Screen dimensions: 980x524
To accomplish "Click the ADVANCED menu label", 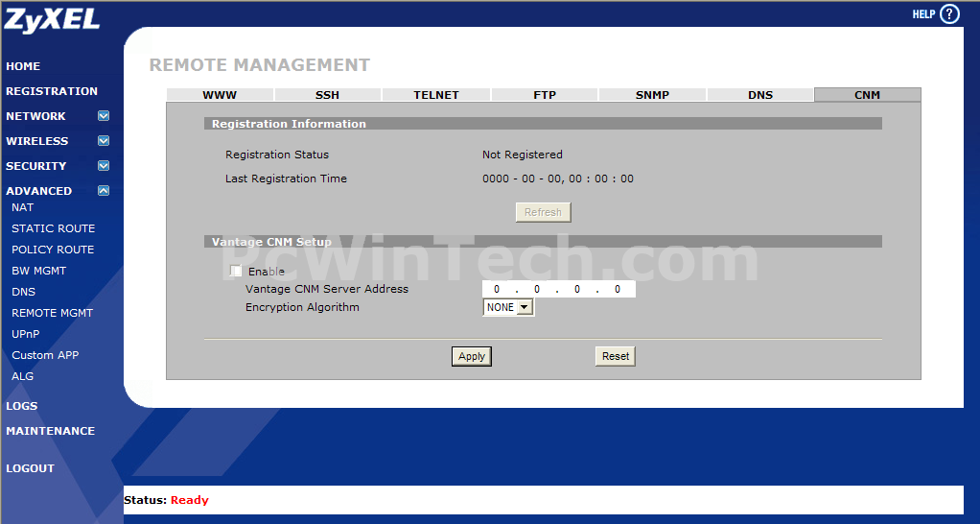I will [38, 191].
